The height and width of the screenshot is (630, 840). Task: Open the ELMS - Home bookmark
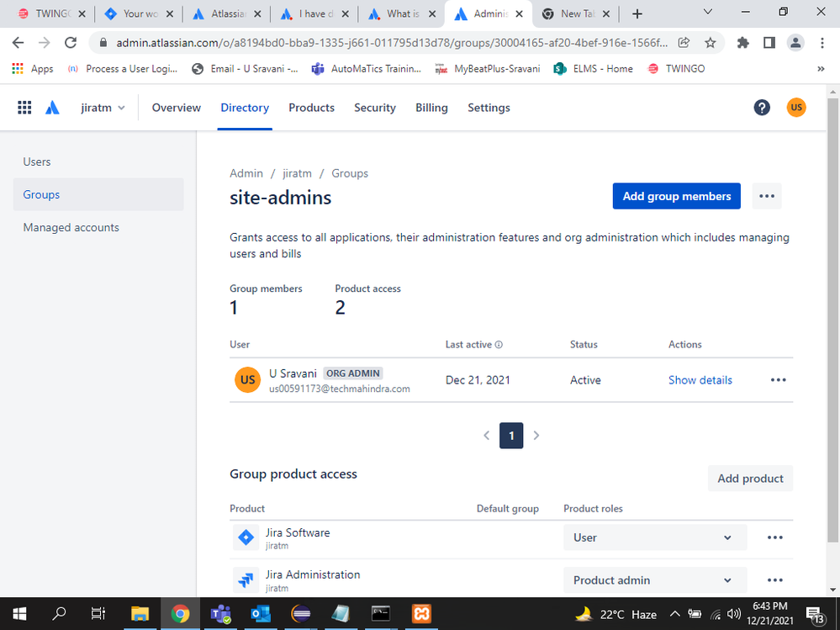[x=594, y=69]
